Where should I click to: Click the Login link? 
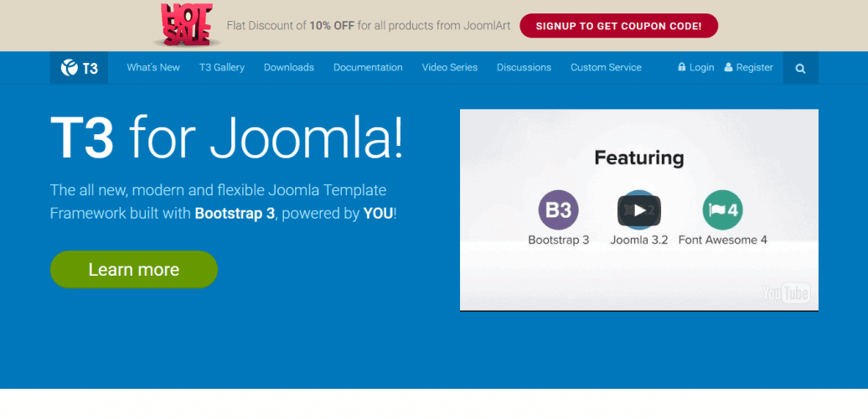click(x=701, y=68)
